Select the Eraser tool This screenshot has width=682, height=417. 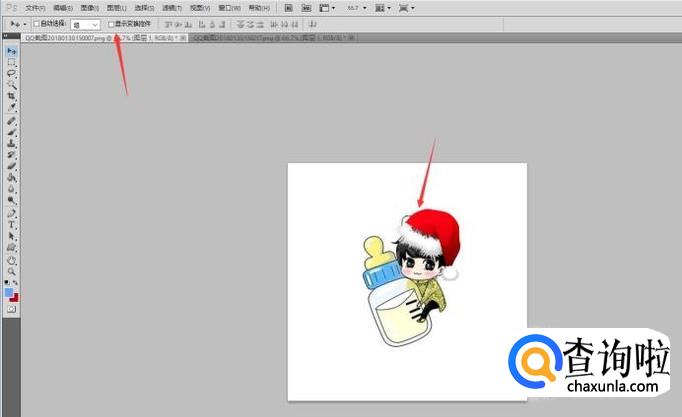(x=12, y=166)
